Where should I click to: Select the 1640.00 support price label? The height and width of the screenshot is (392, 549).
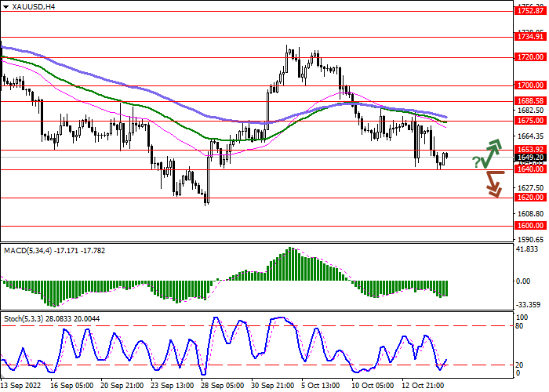[x=530, y=169]
